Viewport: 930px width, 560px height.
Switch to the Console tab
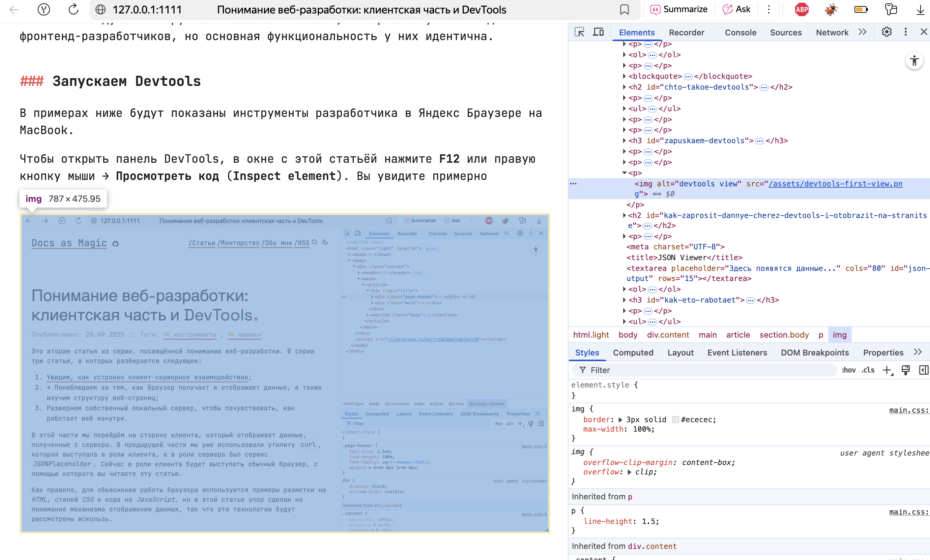[x=740, y=32]
